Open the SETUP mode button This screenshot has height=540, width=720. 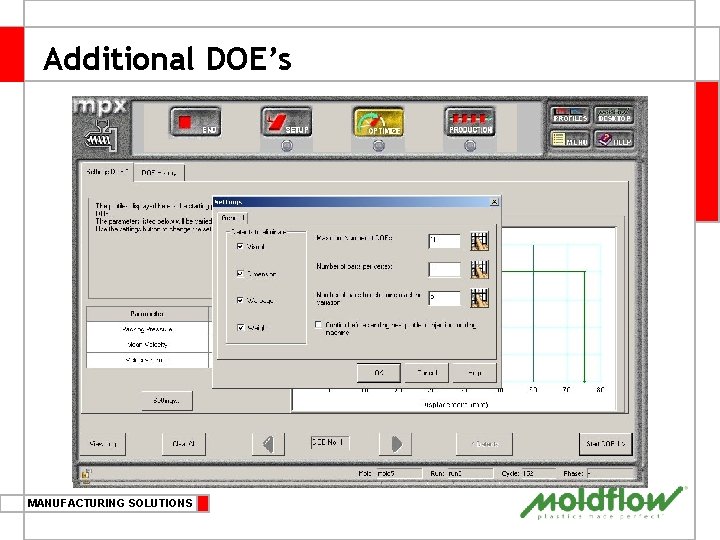[287, 122]
